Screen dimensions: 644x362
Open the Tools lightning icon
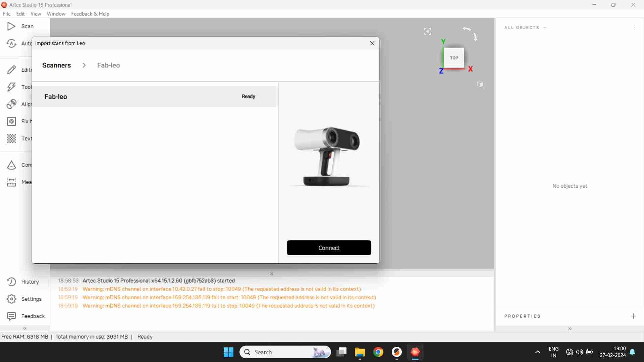[11, 87]
